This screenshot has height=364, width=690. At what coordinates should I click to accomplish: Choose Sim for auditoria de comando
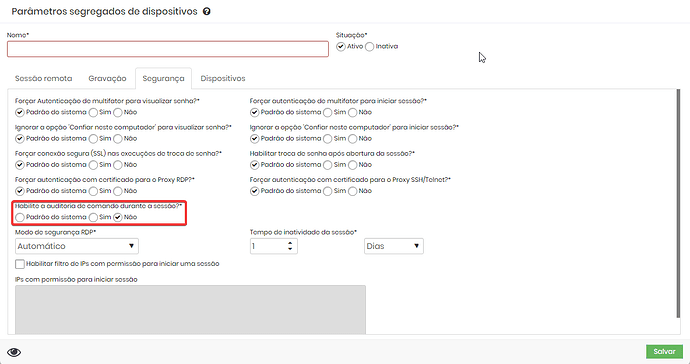click(x=93, y=217)
